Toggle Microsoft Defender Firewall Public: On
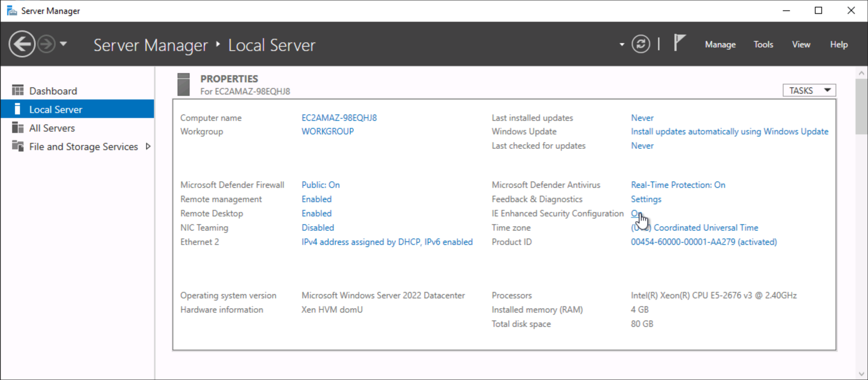 point(320,185)
